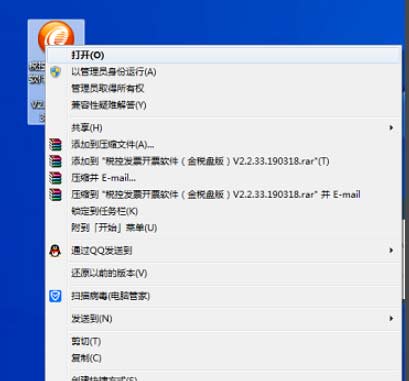The width and height of the screenshot is (409, 381).
Task: Choose 还原以前的版本(V)
Action: [224, 273]
